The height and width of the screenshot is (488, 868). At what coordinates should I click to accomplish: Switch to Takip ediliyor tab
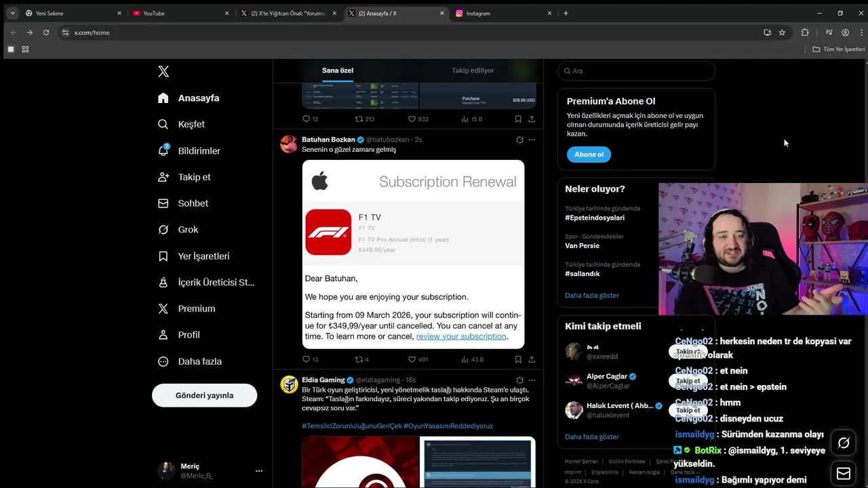[473, 70]
